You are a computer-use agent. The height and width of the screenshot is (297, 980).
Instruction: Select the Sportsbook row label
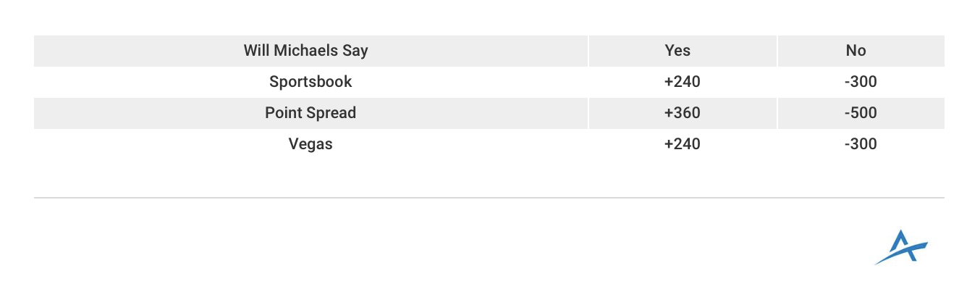[311, 82]
